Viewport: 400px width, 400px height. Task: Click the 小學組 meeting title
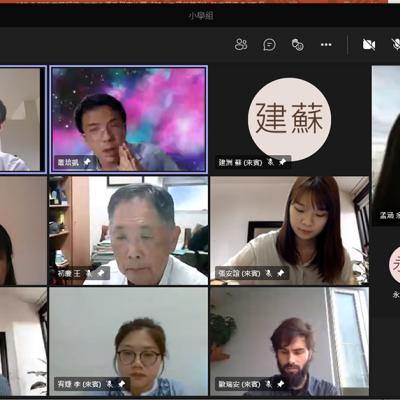[x=201, y=16]
